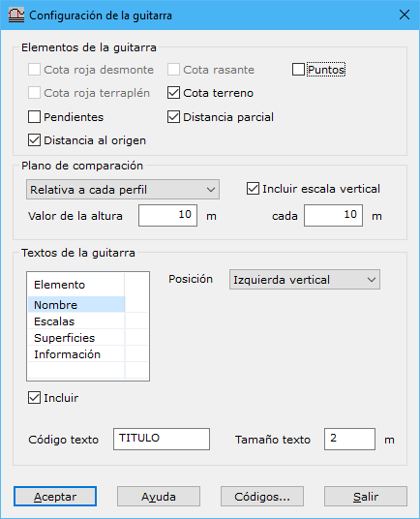Click the cada interval field
Viewport: 420px width, 519px height.
[x=333, y=215]
